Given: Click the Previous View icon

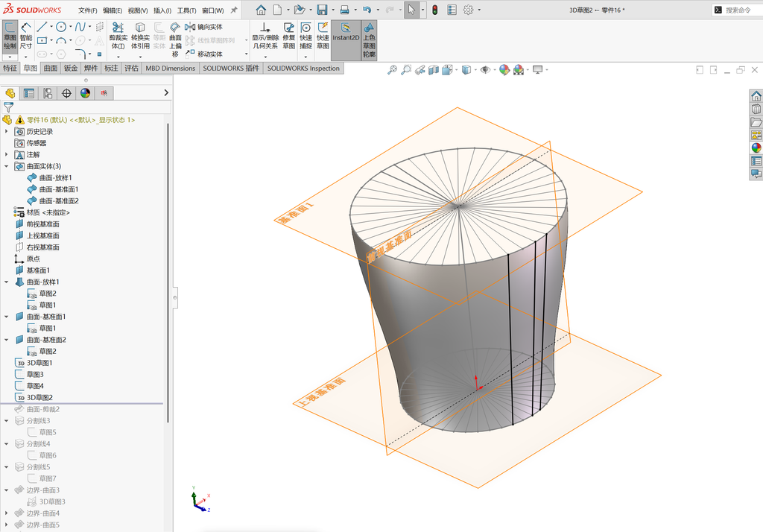Looking at the screenshot, I should [x=420, y=70].
